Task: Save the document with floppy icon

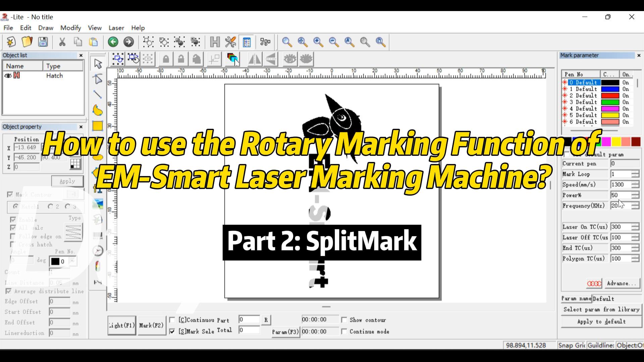Action: 43,42
